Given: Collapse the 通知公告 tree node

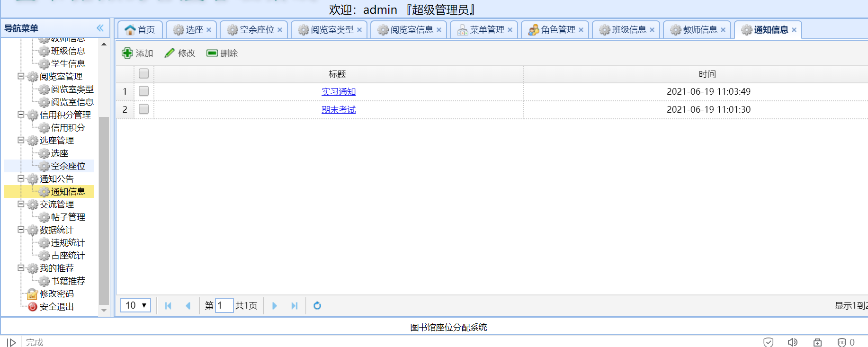Looking at the screenshot, I should tap(21, 178).
